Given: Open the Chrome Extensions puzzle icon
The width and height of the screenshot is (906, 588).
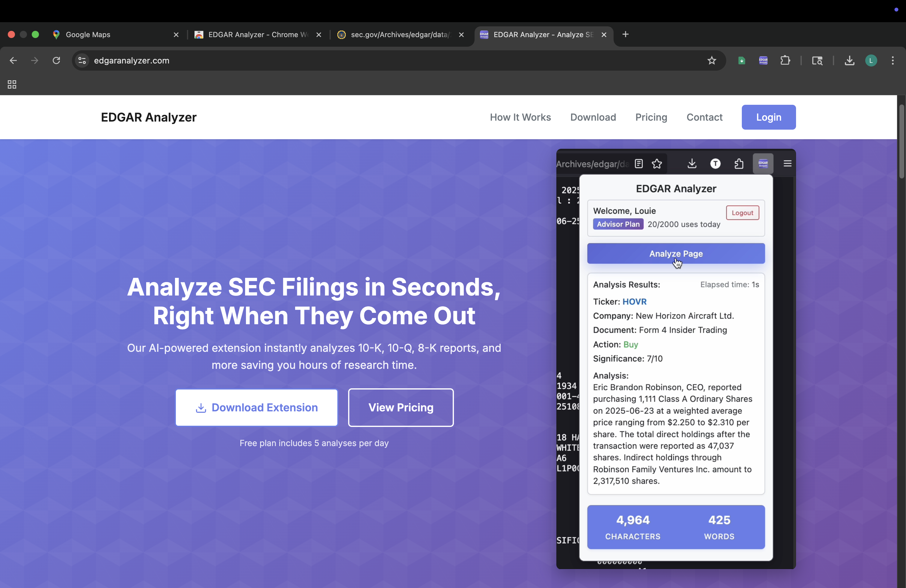Looking at the screenshot, I should [785, 60].
